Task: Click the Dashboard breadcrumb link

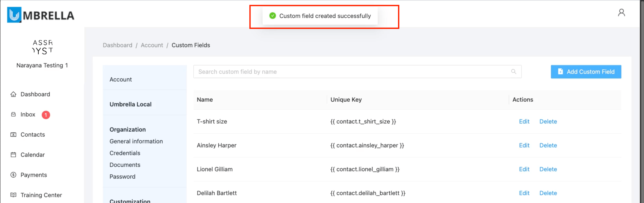Action: click(x=117, y=45)
